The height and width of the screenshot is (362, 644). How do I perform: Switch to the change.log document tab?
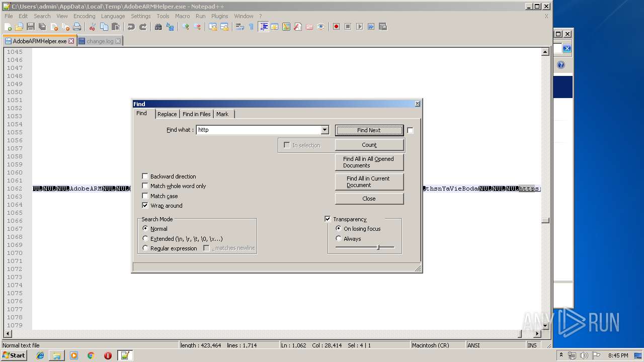(x=100, y=41)
